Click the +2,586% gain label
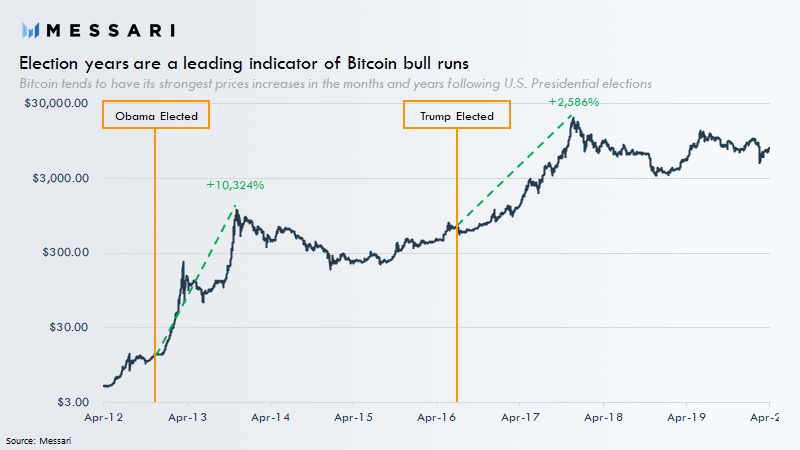 pos(573,102)
